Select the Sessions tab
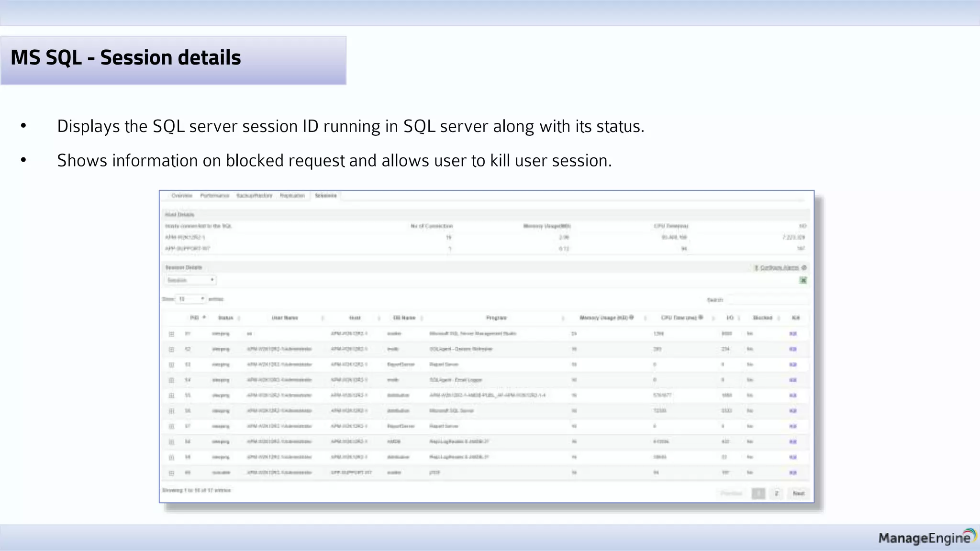This screenshot has height=551, width=980. (325, 196)
